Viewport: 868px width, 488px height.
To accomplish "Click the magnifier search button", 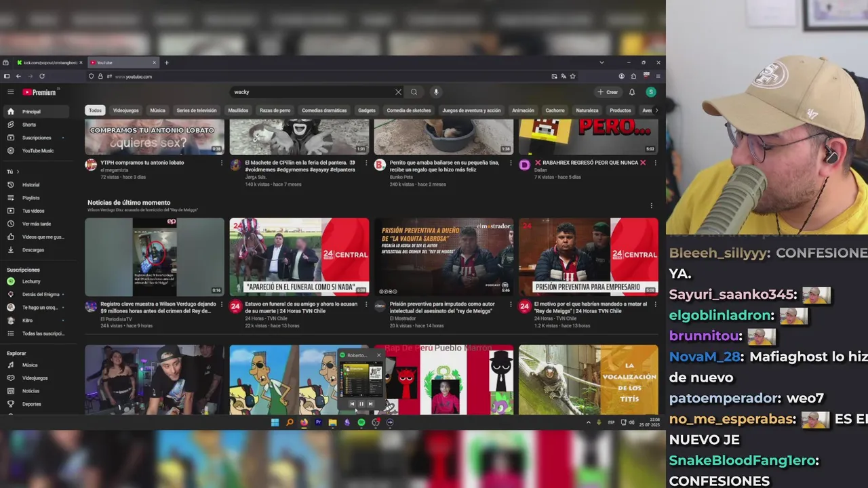I will tap(414, 92).
